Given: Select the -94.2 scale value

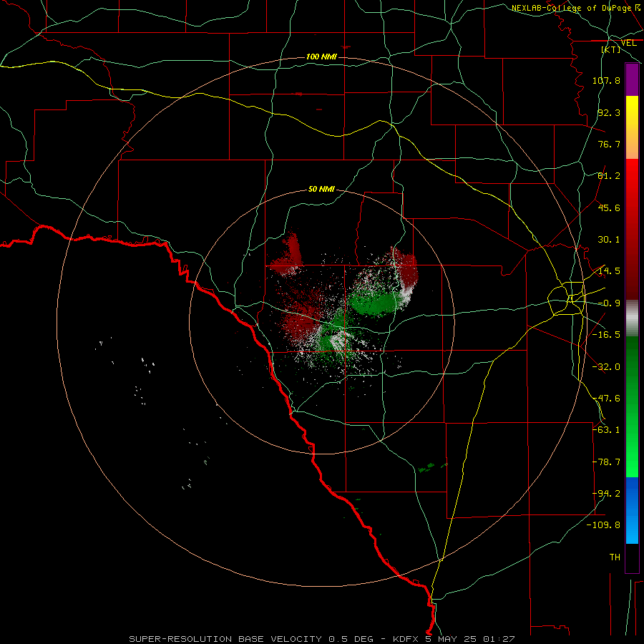Looking at the screenshot, I should pos(606,494).
